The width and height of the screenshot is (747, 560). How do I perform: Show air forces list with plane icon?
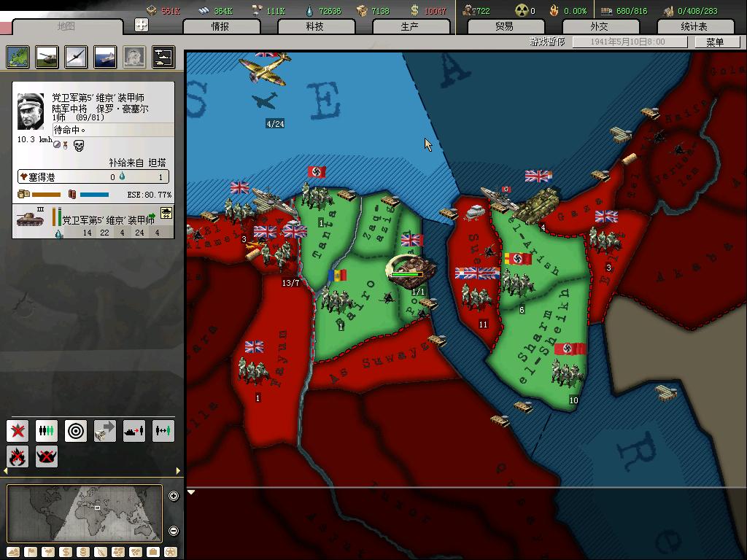pos(76,57)
